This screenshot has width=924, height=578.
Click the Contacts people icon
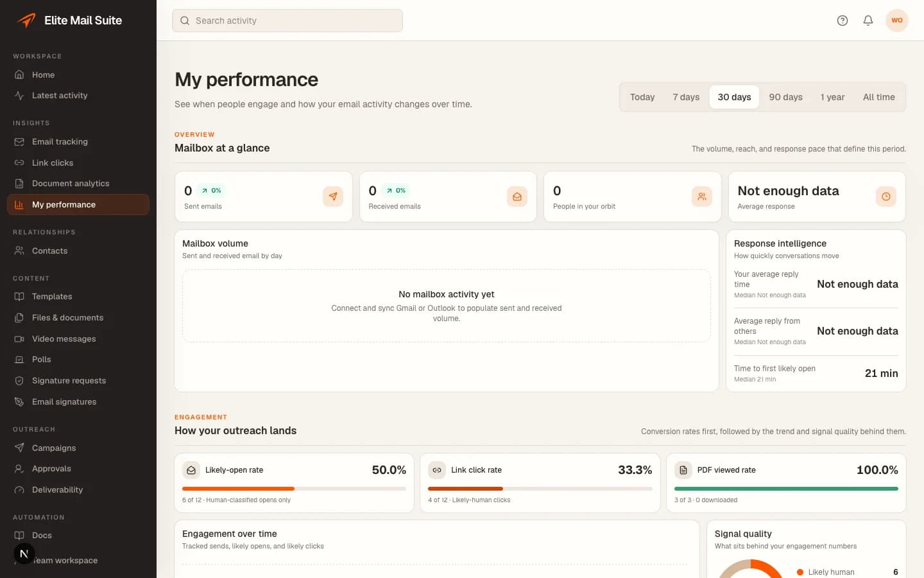pos(19,251)
